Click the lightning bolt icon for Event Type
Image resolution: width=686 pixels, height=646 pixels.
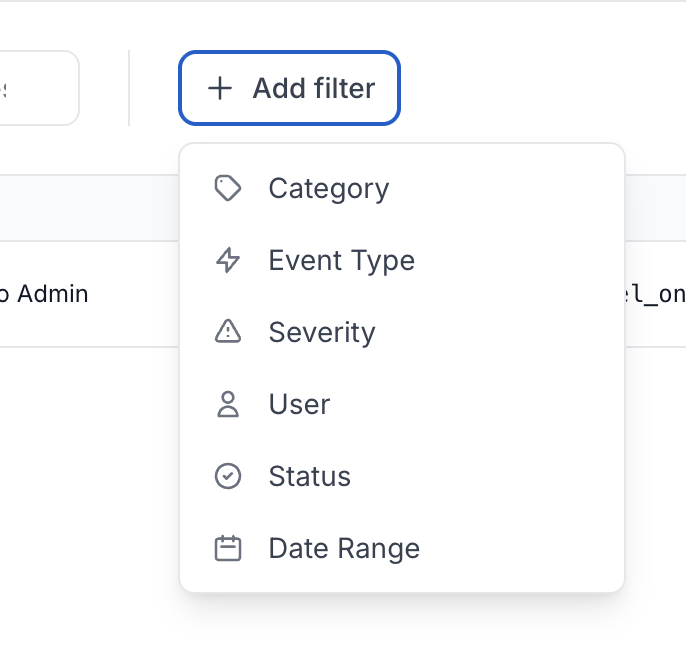228,260
